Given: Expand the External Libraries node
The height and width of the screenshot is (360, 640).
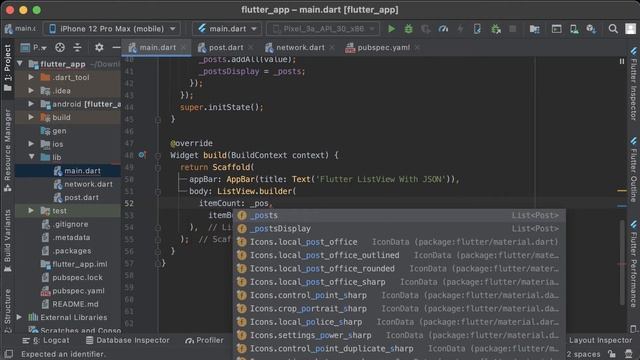Looking at the screenshot, I should pos(19,317).
